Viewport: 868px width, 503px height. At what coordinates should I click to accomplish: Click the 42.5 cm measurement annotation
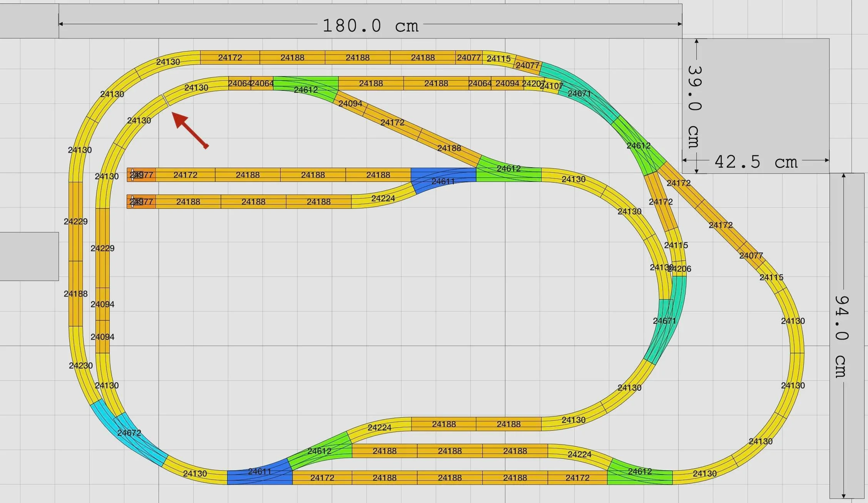click(756, 162)
